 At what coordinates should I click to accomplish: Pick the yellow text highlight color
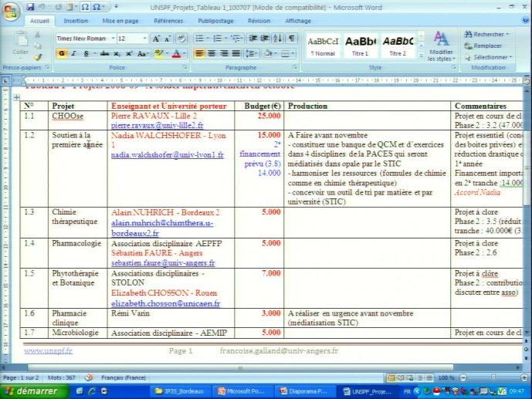pos(158,53)
